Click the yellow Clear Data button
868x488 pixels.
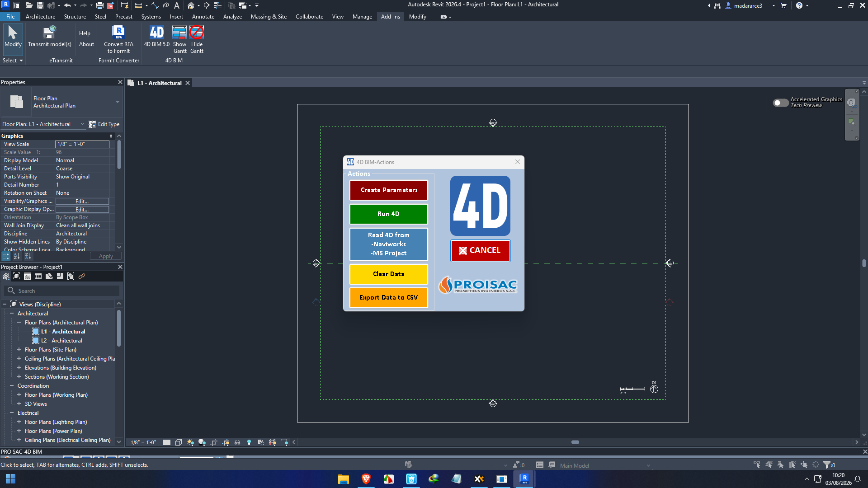389,274
